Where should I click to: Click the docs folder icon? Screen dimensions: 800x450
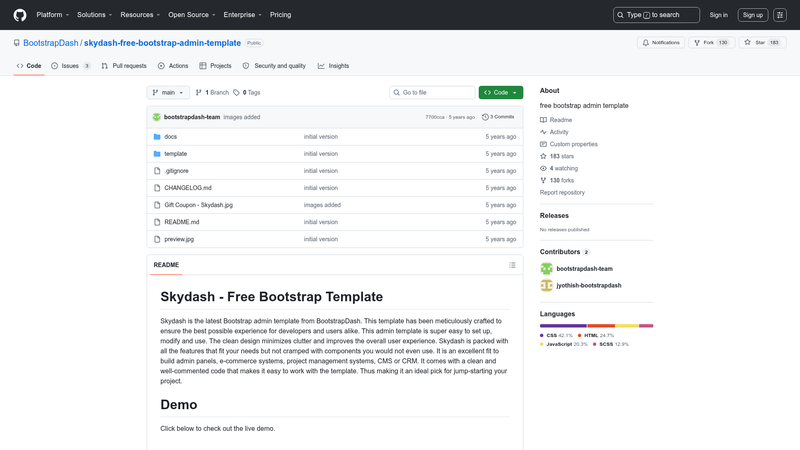click(157, 137)
